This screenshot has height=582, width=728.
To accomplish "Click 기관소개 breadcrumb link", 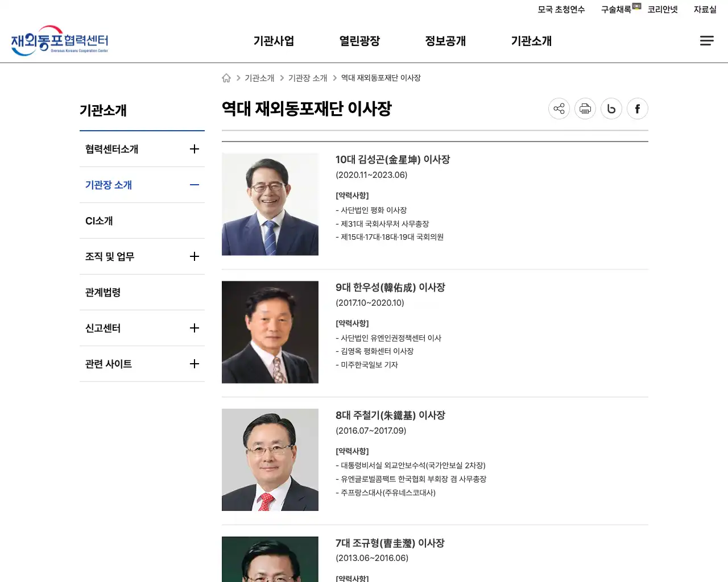I will coord(259,78).
